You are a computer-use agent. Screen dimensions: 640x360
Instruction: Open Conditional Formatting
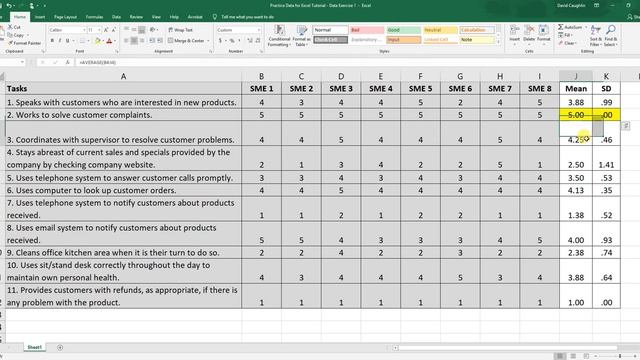279,36
